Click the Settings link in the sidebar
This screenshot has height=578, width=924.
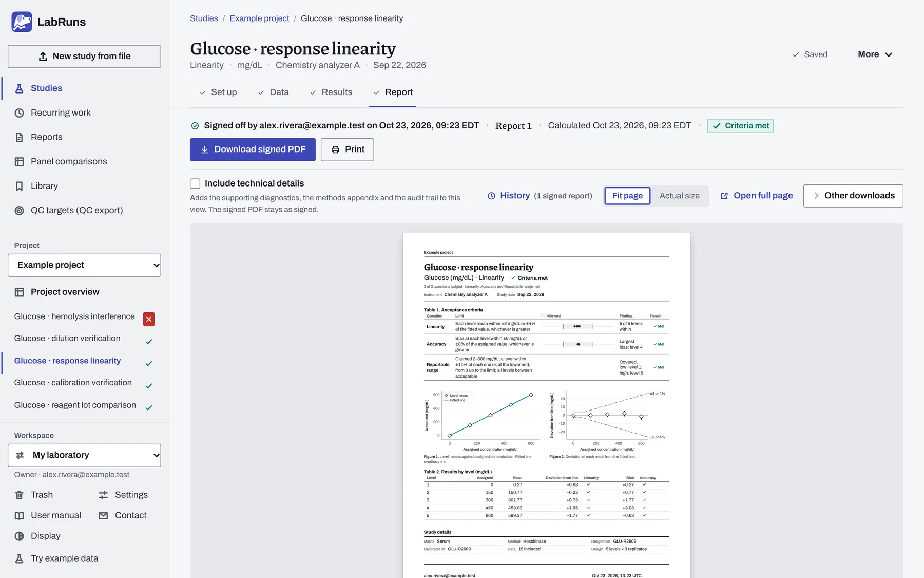pyautogui.click(x=123, y=495)
